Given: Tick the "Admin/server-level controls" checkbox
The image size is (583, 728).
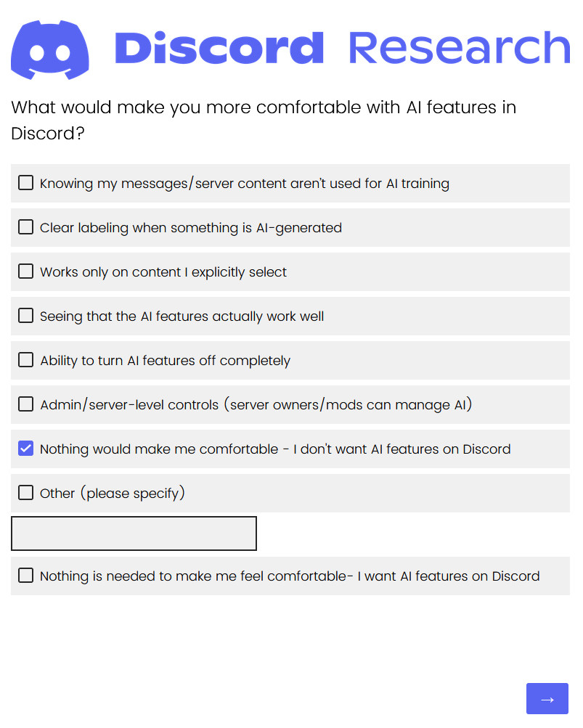Looking at the screenshot, I should coord(26,404).
